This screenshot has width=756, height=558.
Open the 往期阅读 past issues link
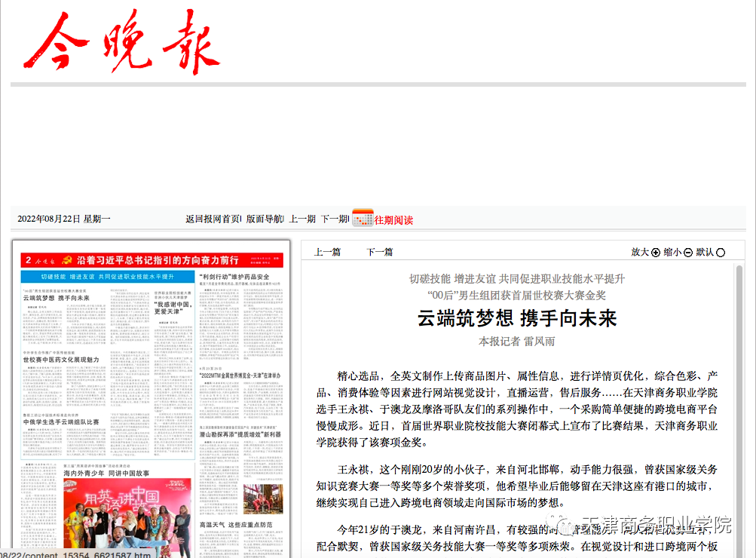point(393,220)
